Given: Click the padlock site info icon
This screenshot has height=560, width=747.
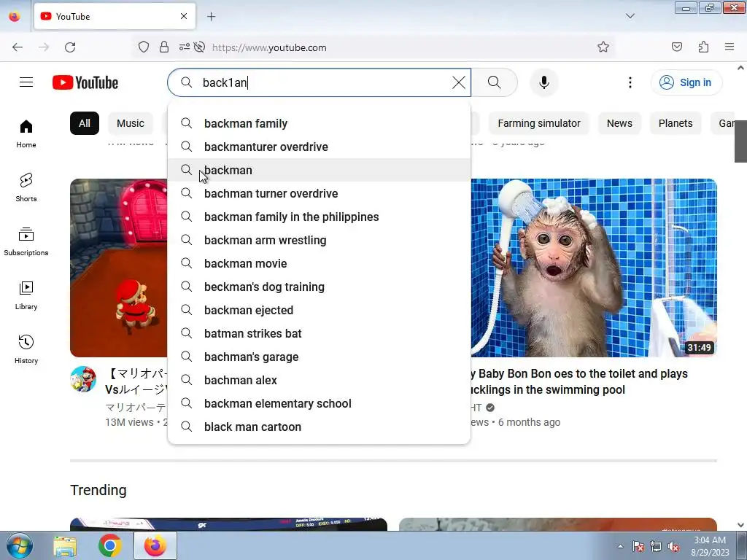Looking at the screenshot, I should 164,47.
